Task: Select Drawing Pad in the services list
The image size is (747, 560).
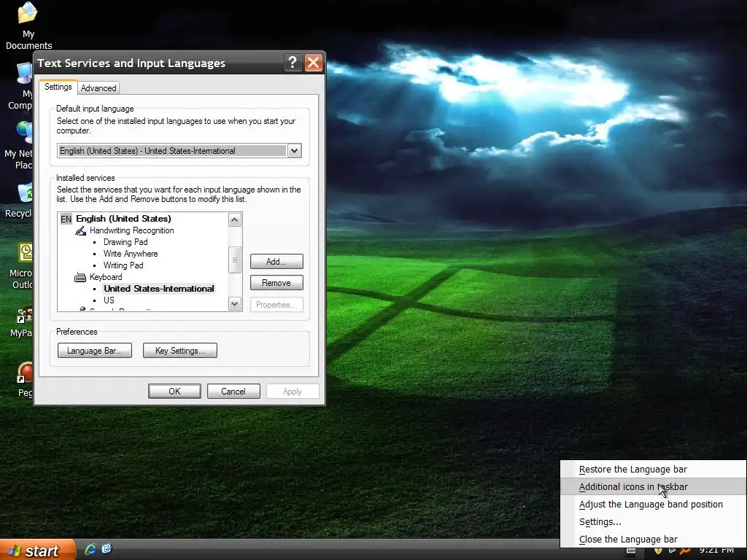Action: click(125, 242)
